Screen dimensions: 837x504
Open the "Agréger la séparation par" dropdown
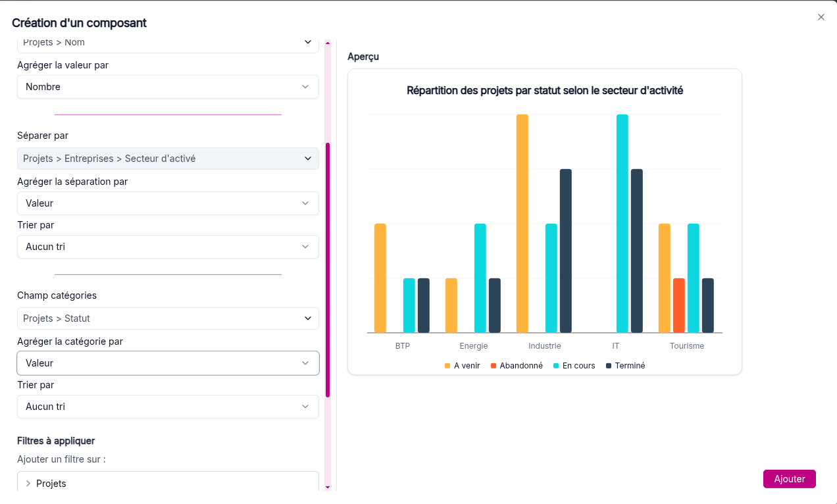(x=168, y=203)
